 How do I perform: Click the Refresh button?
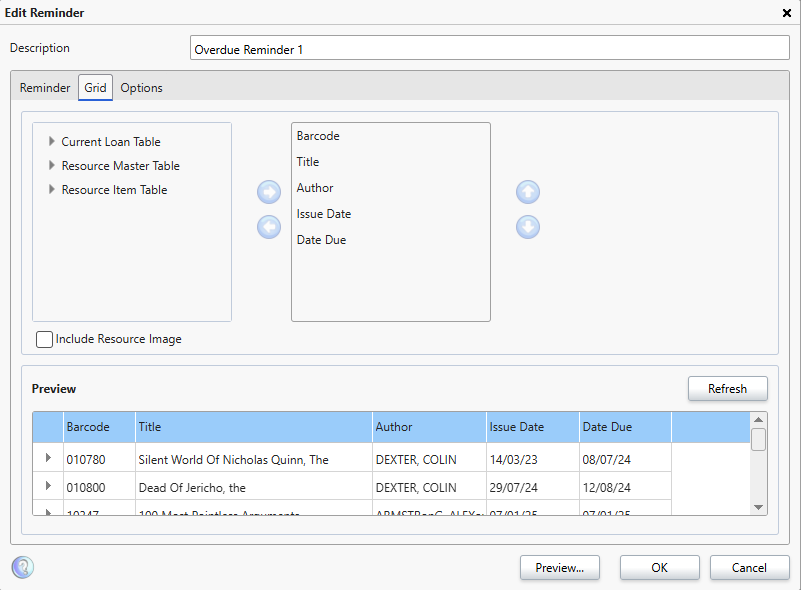(727, 389)
